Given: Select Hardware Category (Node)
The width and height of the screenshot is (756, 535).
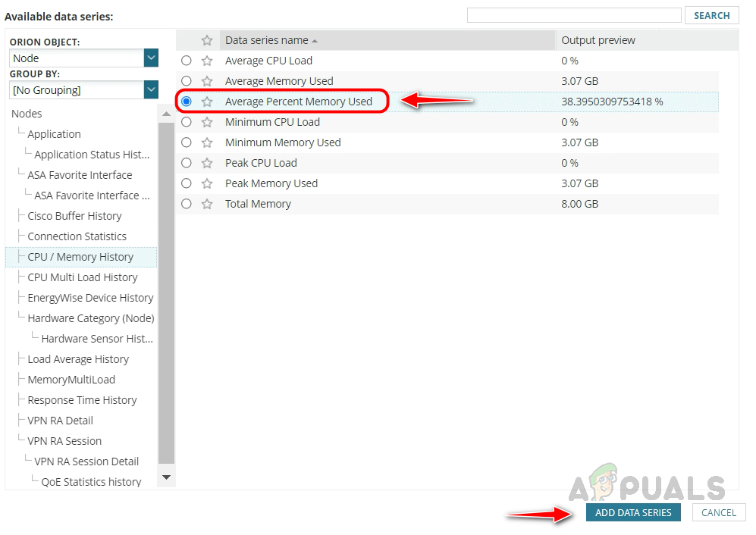Looking at the screenshot, I should pos(91,318).
